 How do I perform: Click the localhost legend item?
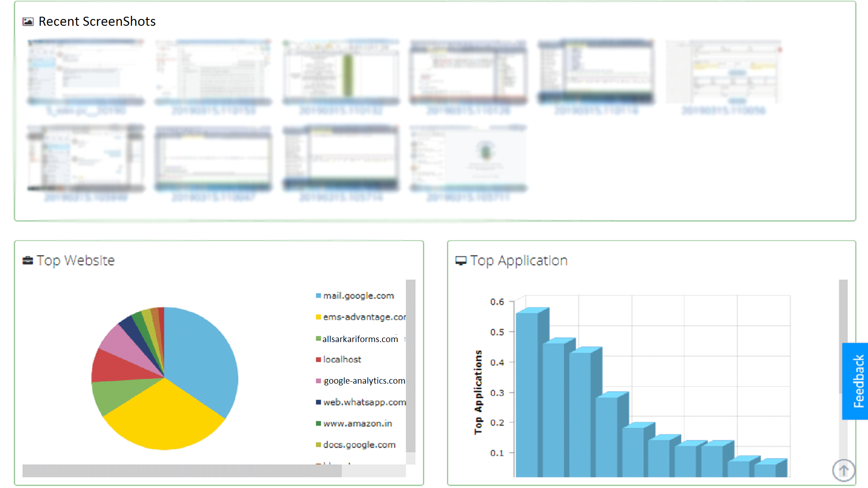coord(342,360)
